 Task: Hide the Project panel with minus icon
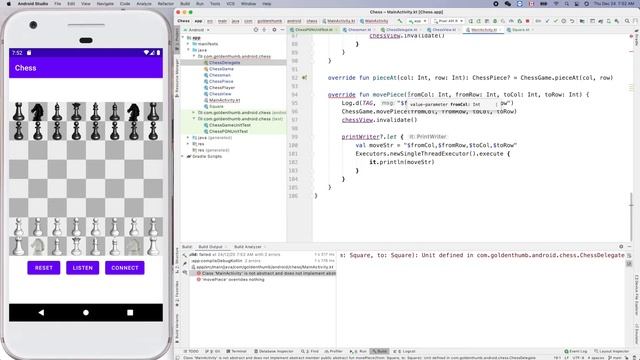(282, 30)
